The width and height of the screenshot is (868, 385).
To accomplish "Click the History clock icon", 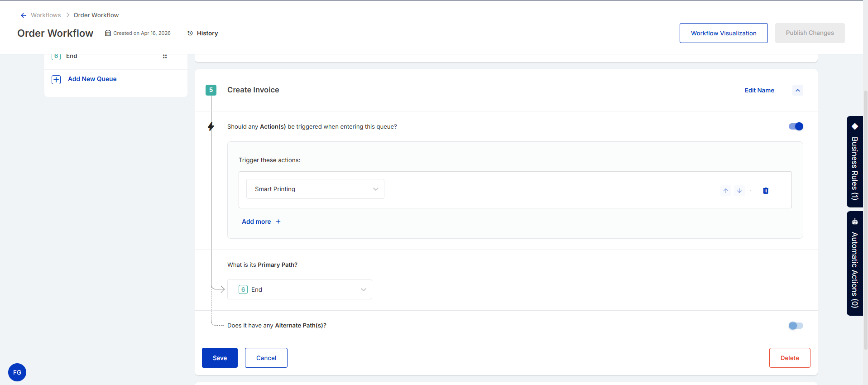I will click(190, 33).
